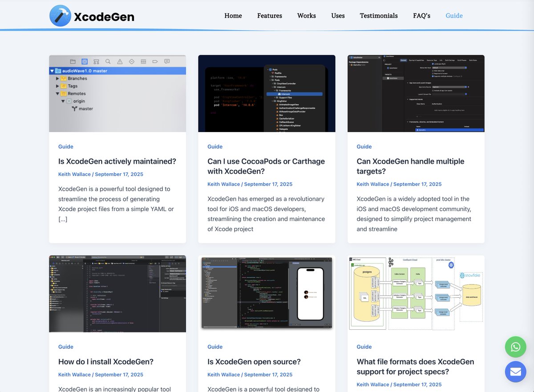Click Guide category on CocoaPods card
534x392 pixels.
pos(215,147)
